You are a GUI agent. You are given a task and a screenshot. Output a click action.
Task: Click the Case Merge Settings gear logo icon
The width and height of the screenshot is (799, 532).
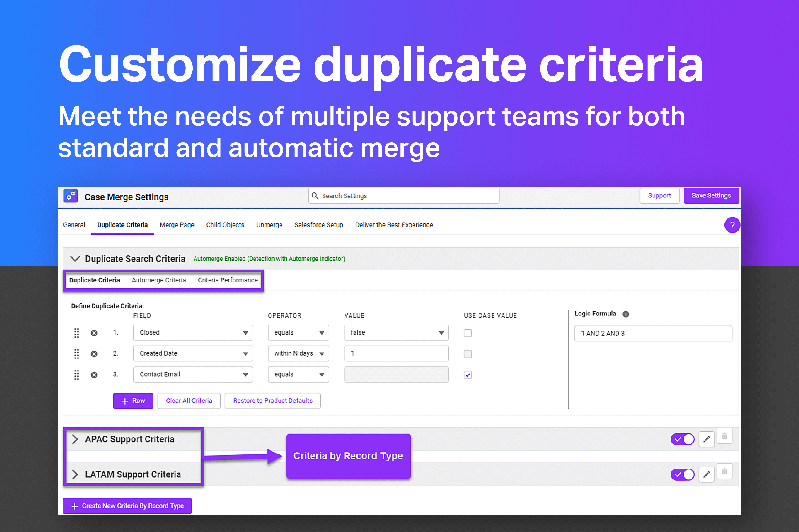(x=70, y=196)
